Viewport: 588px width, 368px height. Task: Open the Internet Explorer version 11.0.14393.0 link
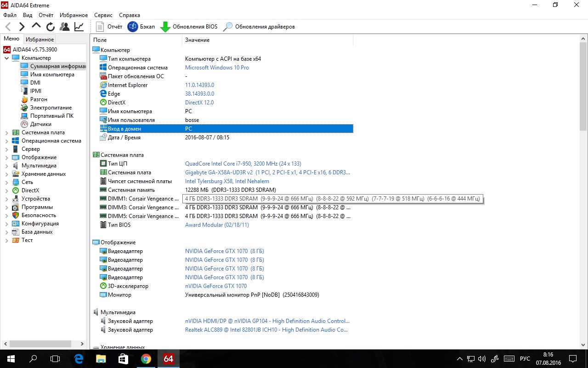(199, 85)
